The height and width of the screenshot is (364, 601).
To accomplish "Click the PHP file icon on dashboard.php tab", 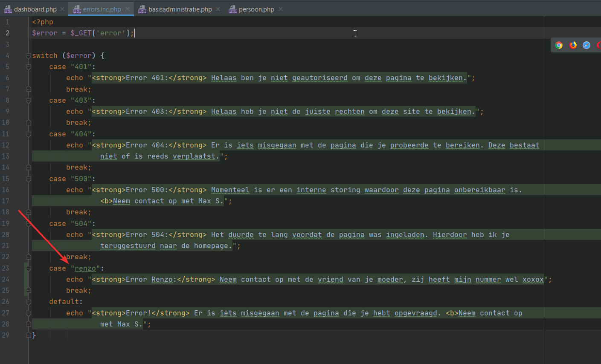I will (x=8, y=9).
